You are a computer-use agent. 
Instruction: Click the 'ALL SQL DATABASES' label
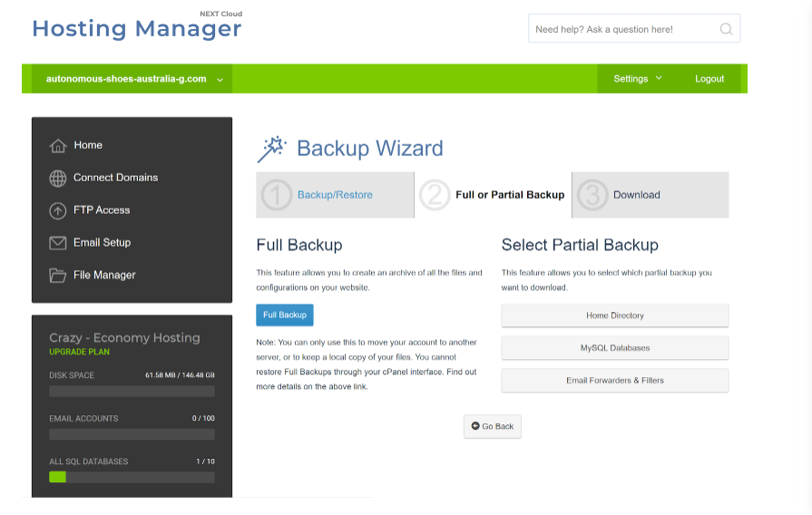(89, 462)
